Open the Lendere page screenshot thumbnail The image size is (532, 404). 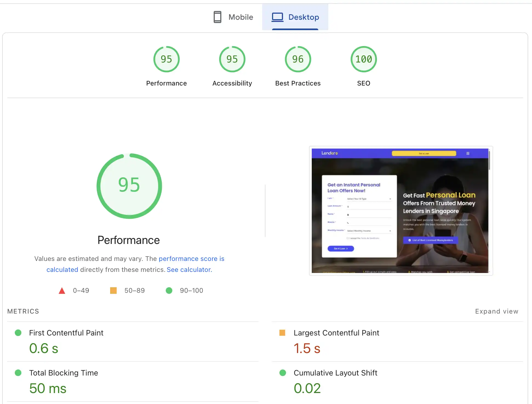[401, 210]
